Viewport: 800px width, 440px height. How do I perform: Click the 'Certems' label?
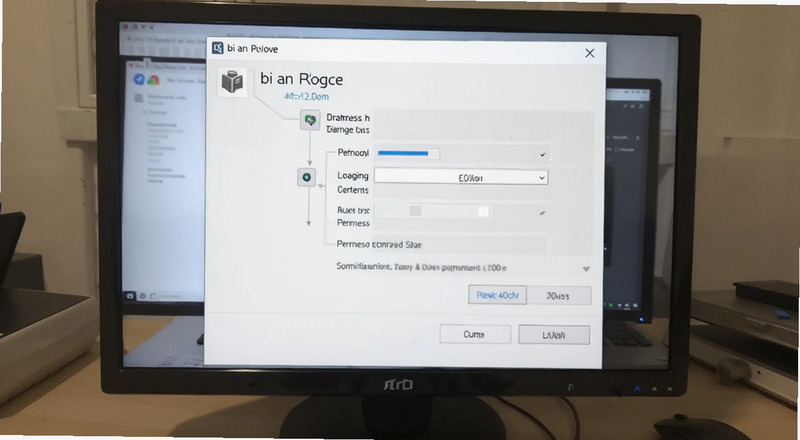pos(353,190)
